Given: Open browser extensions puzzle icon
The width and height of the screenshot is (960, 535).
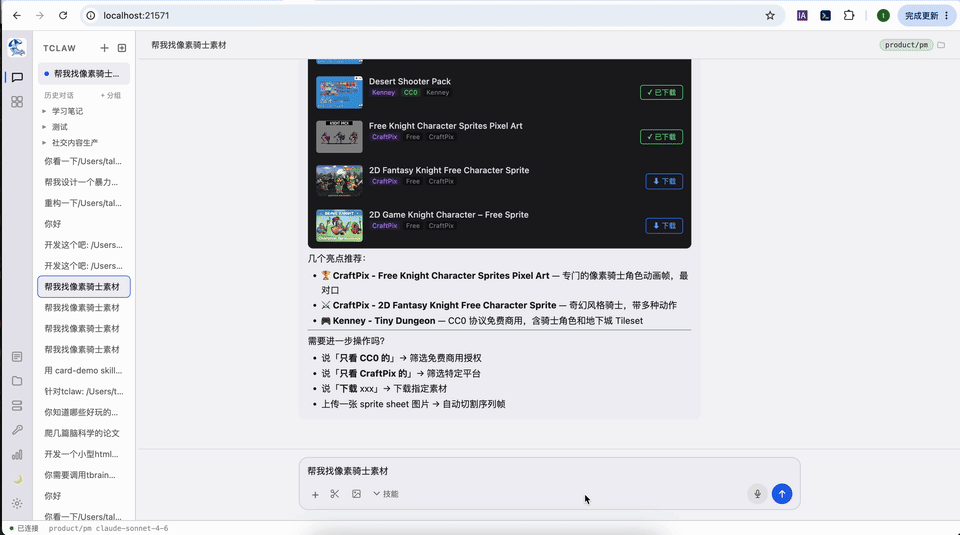Looking at the screenshot, I should [x=849, y=15].
